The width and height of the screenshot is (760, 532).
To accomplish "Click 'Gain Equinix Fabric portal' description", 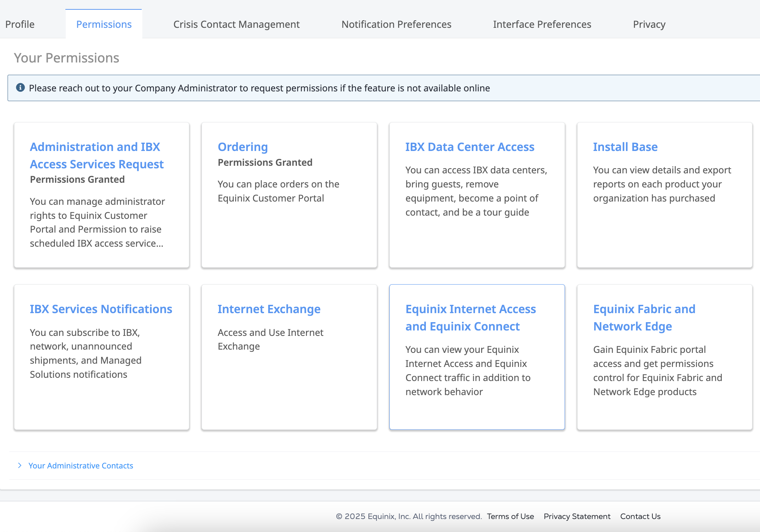I will (657, 371).
